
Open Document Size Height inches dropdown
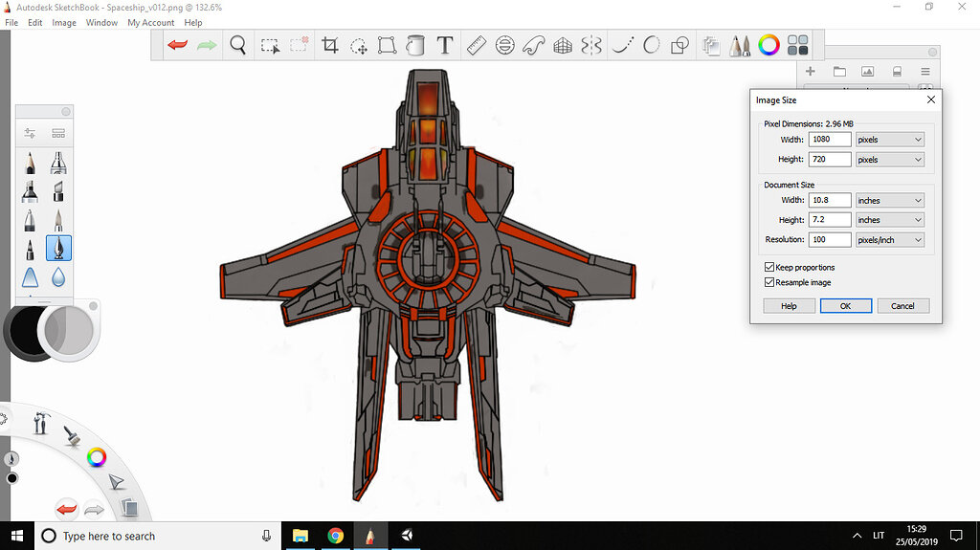click(889, 220)
